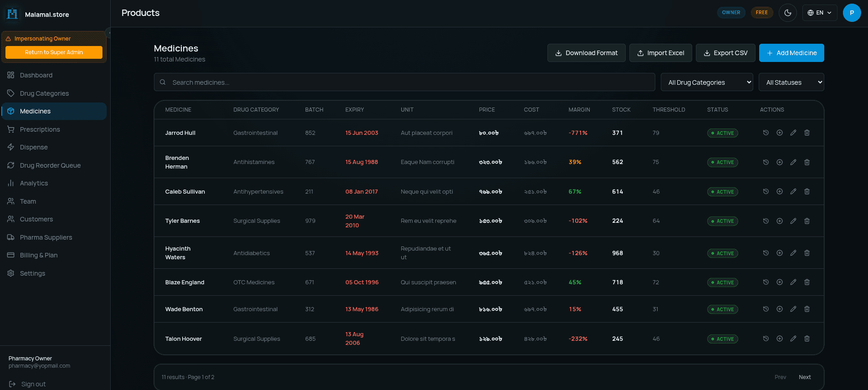Click Add Medicine button

point(791,53)
